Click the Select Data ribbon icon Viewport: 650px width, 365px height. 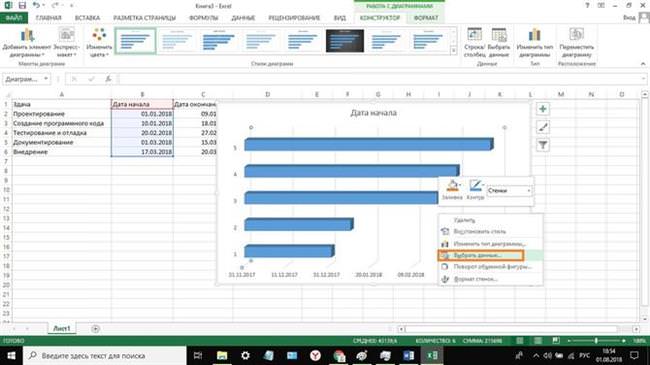(x=499, y=35)
